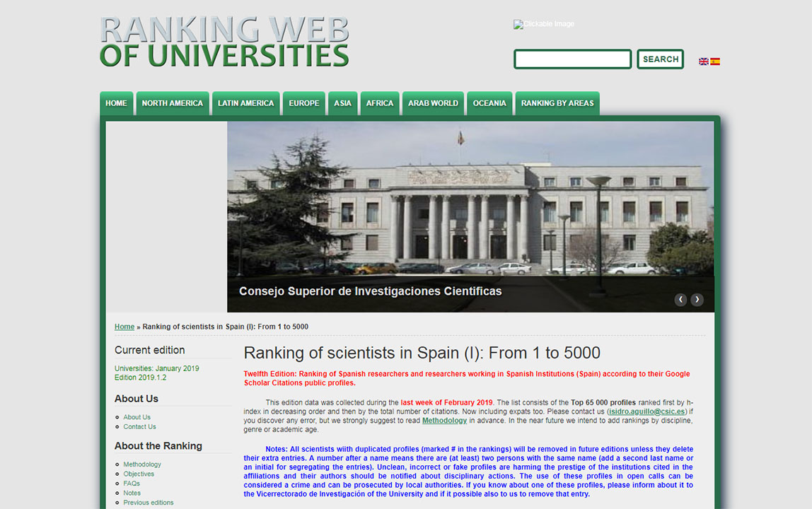Open the Arab World tab
Screen dimensions: 812x509
click(433, 103)
